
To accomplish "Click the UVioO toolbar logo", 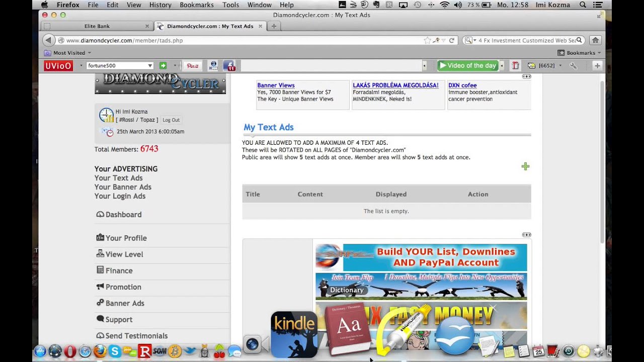I will [58, 65].
